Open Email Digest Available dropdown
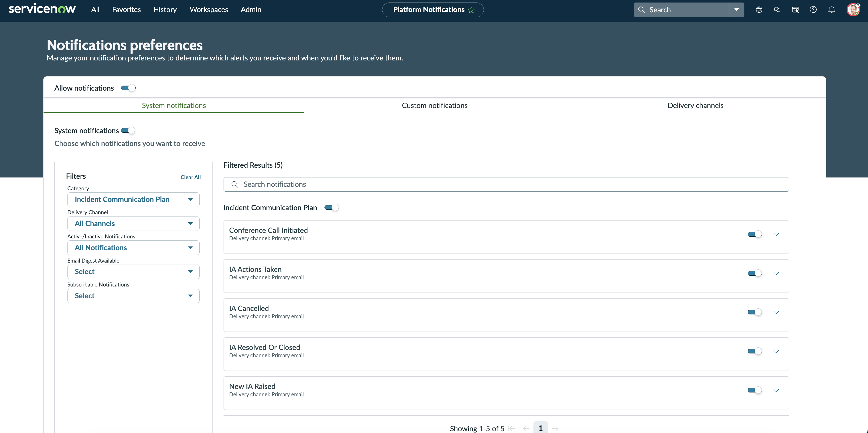 pos(133,272)
